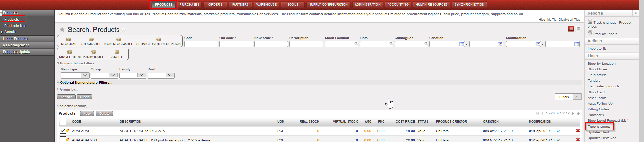Toggle the ASSET filter

coord(117,54)
